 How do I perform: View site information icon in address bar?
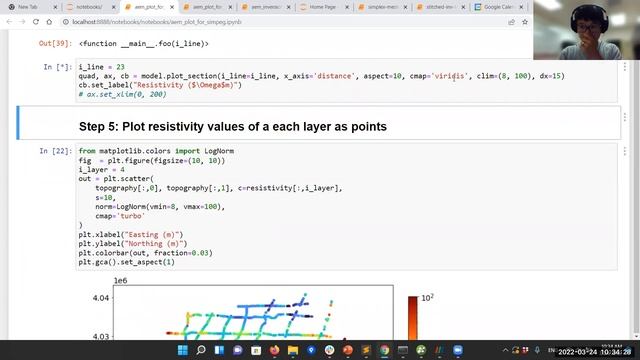point(65,22)
